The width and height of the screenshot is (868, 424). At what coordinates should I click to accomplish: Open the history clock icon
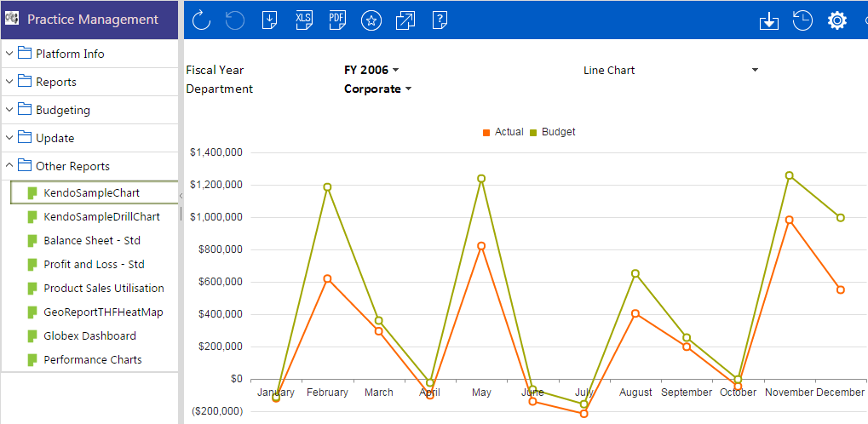[x=802, y=20]
